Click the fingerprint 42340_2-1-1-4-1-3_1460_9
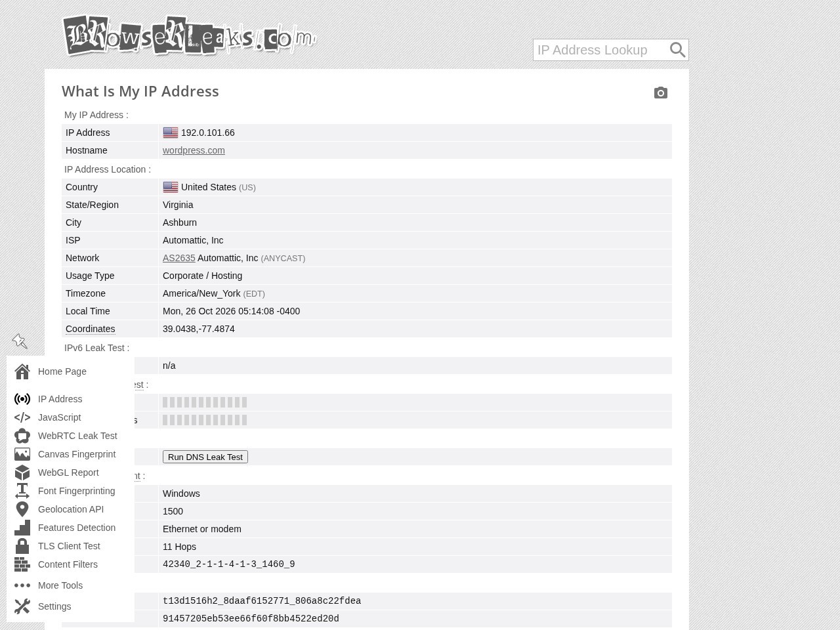Screen dimensions: 840x630 coord(228,564)
